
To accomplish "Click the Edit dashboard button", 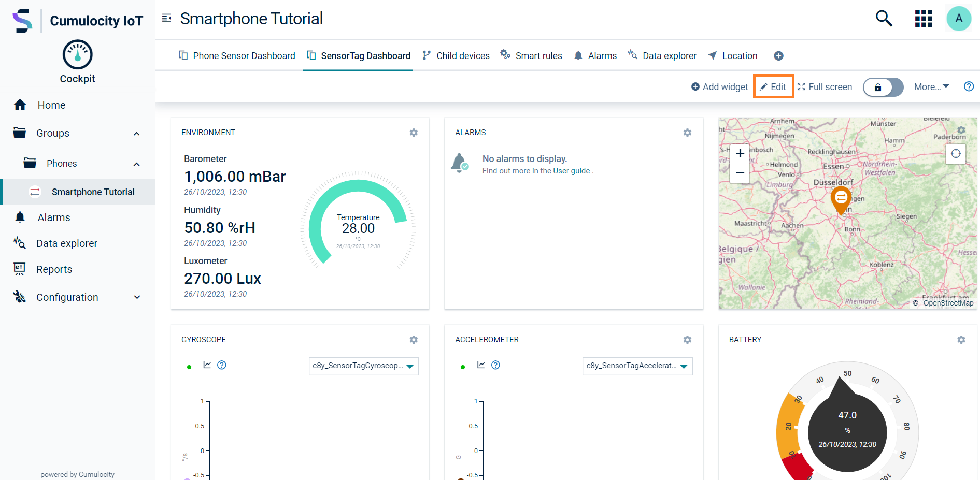I will click(773, 87).
